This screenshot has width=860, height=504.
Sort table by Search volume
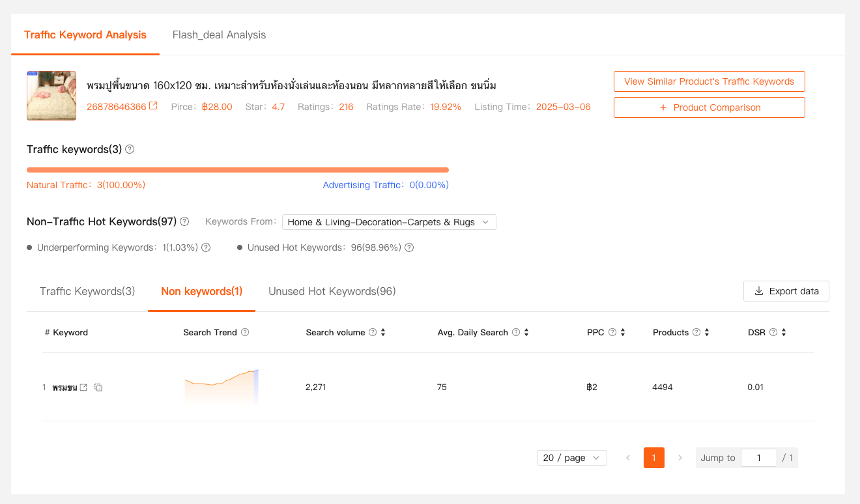point(383,332)
